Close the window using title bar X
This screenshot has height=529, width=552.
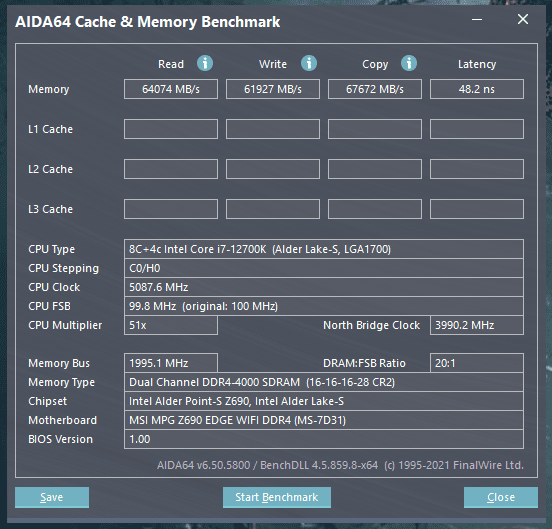coord(523,19)
